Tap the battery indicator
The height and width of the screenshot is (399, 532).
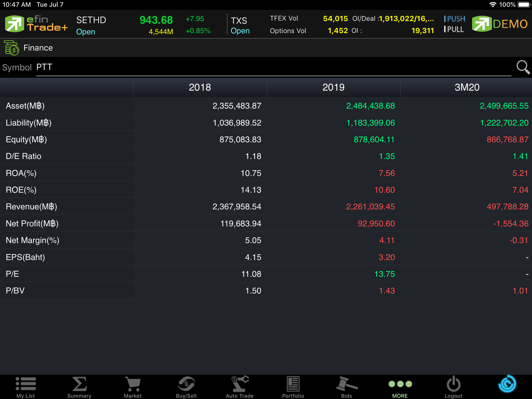(524, 4)
